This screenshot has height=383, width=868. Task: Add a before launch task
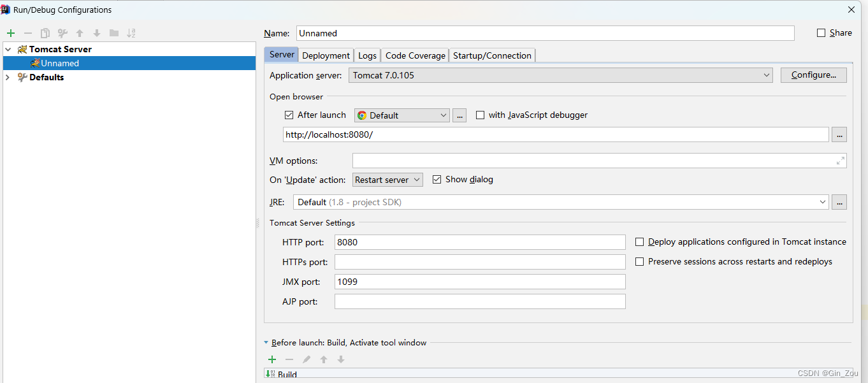click(x=272, y=359)
